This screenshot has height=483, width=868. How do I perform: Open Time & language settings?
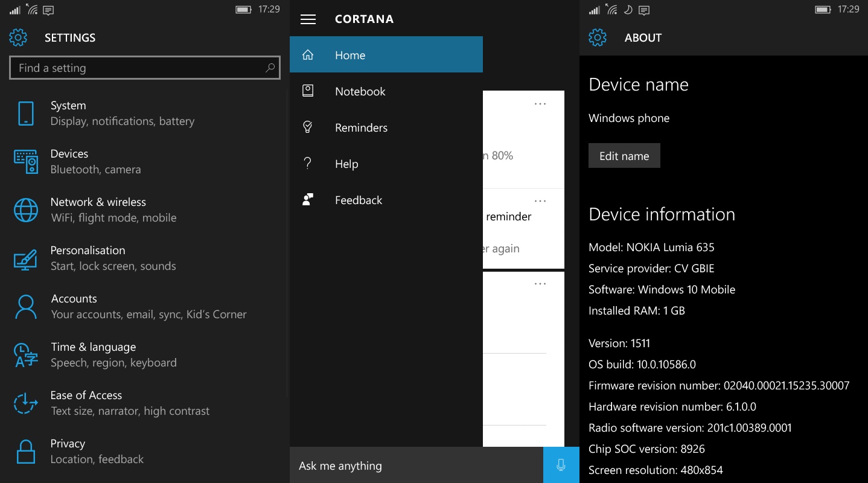(145, 355)
